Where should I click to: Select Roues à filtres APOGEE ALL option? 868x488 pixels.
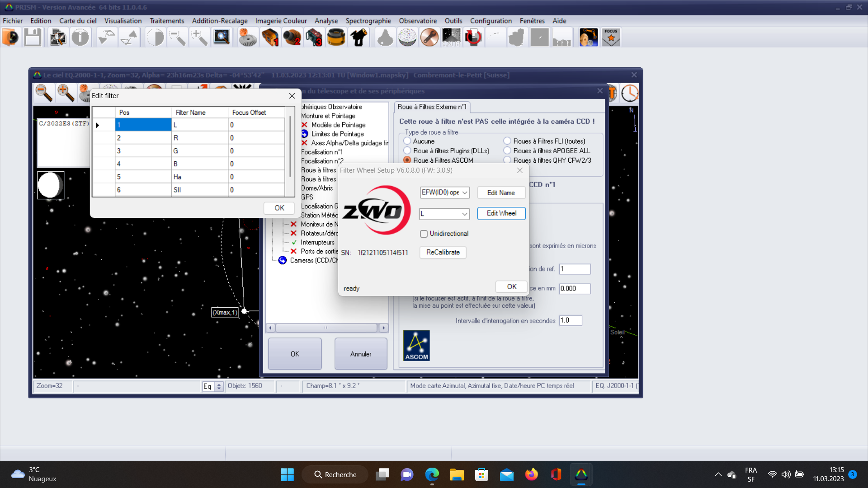pyautogui.click(x=507, y=150)
